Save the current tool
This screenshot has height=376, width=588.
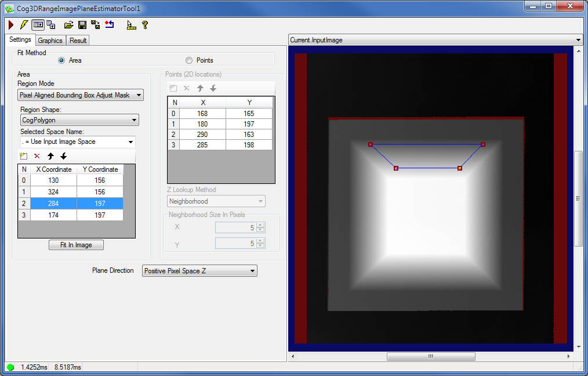pos(82,24)
